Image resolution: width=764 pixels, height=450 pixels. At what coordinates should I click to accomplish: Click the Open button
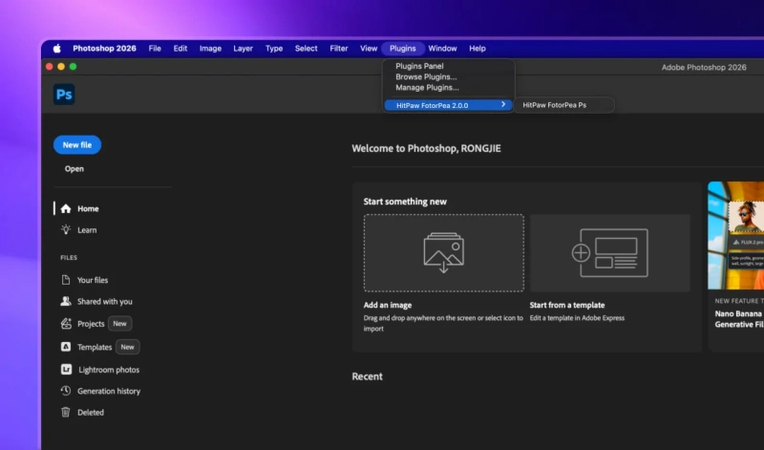(x=74, y=169)
